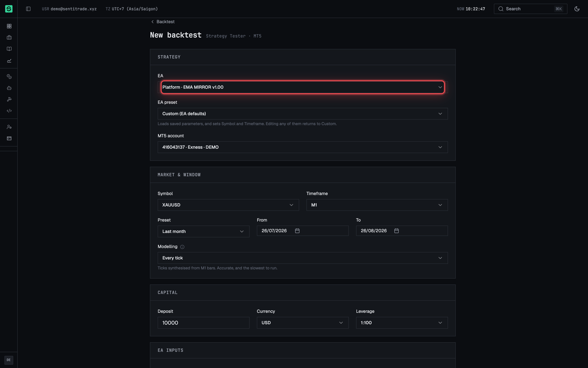The width and height of the screenshot is (588, 368).
Task: Switch theme with the moon icon
Action: 577,9
